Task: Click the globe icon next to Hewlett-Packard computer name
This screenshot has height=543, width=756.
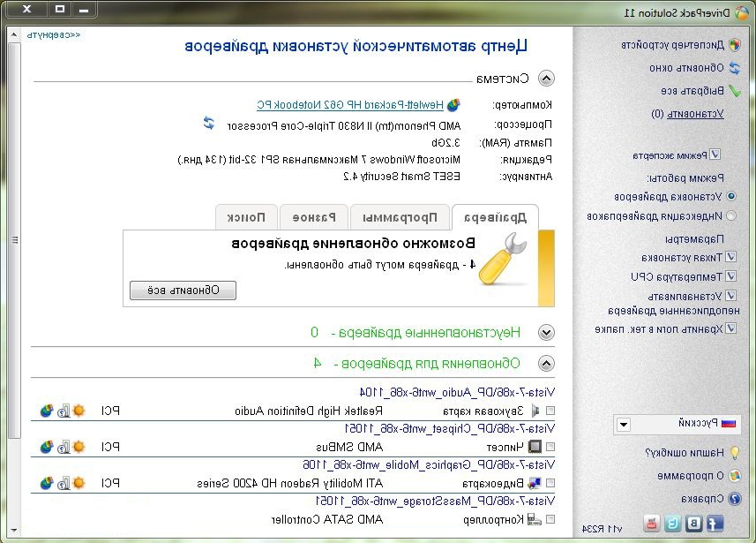Action: tap(453, 104)
